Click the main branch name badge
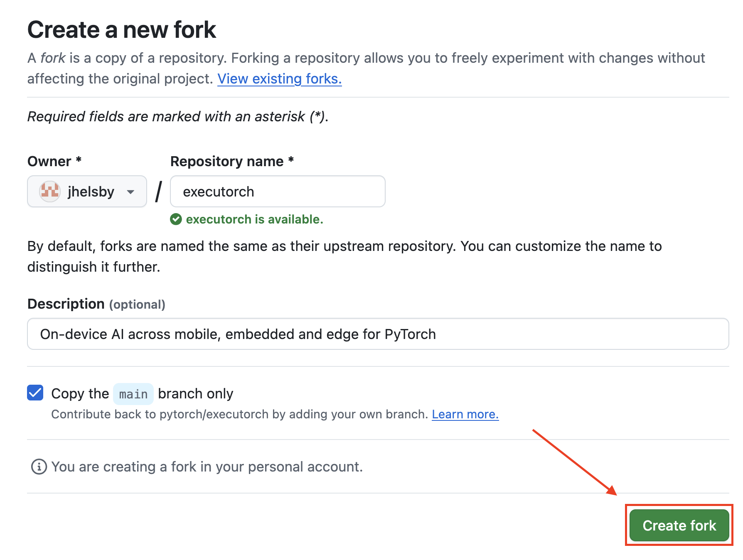 pyautogui.click(x=133, y=394)
